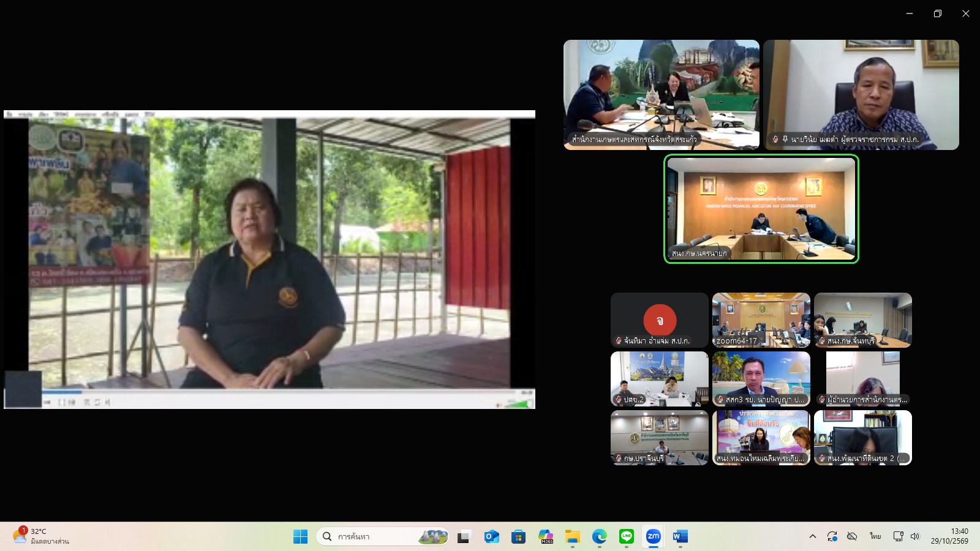Select the ปศข.2 participant tile
Screen dimensions: 980x551
tap(660, 379)
